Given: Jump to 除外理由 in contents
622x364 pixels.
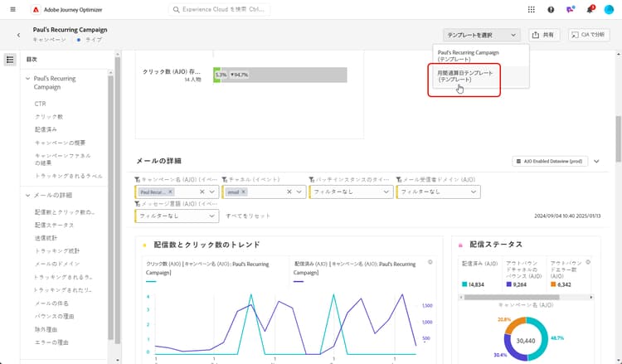Looking at the screenshot, I should point(46,329).
